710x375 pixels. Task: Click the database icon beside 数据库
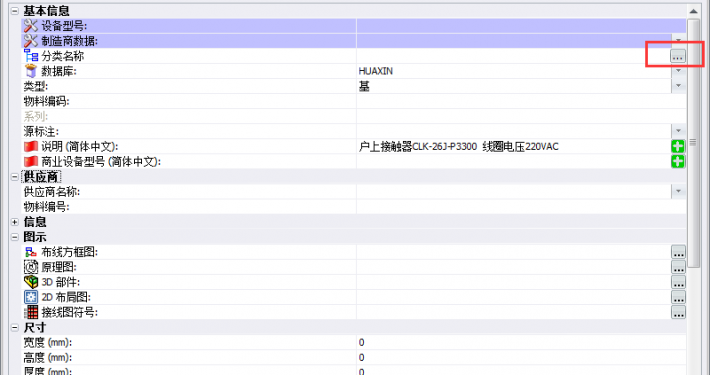[31, 71]
